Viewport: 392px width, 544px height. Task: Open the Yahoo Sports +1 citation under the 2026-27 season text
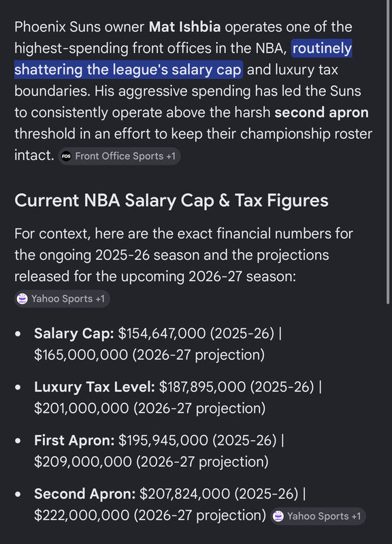62,299
